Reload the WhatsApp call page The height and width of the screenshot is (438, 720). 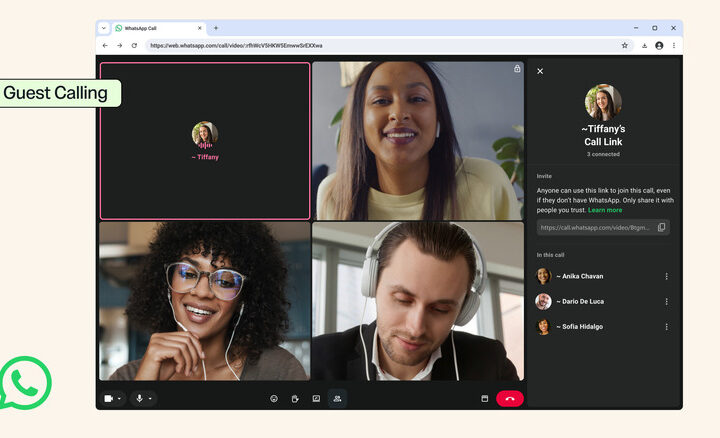(134, 45)
